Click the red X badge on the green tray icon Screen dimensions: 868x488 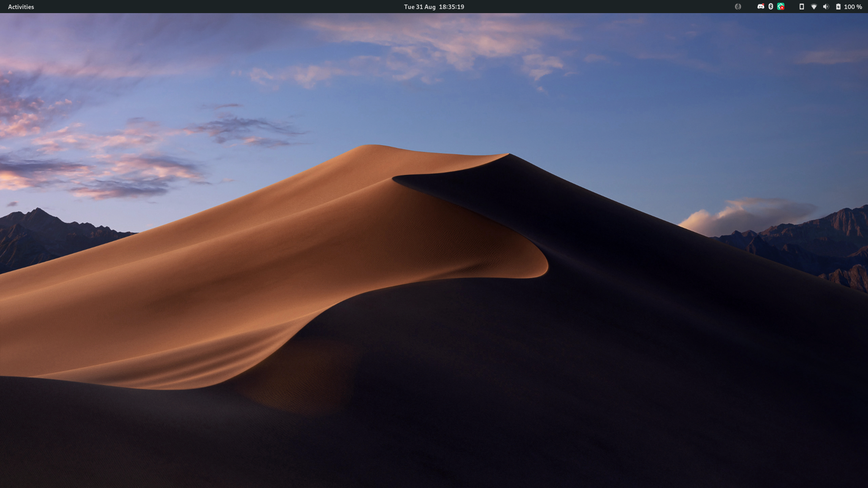(x=783, y=8)
